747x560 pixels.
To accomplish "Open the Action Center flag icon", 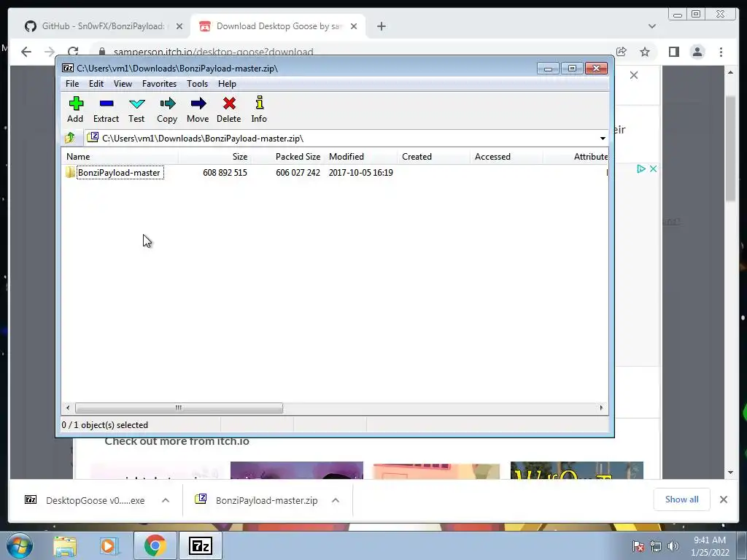I will click(638, 546).
